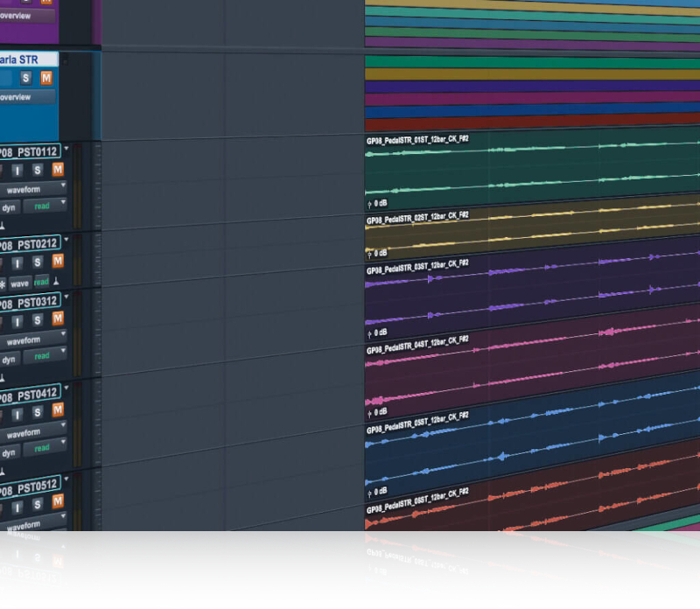Open waveform view selector on PST0312 track
Image resolution: width=700 pixels, height=609 pixels.
(33, 340)
